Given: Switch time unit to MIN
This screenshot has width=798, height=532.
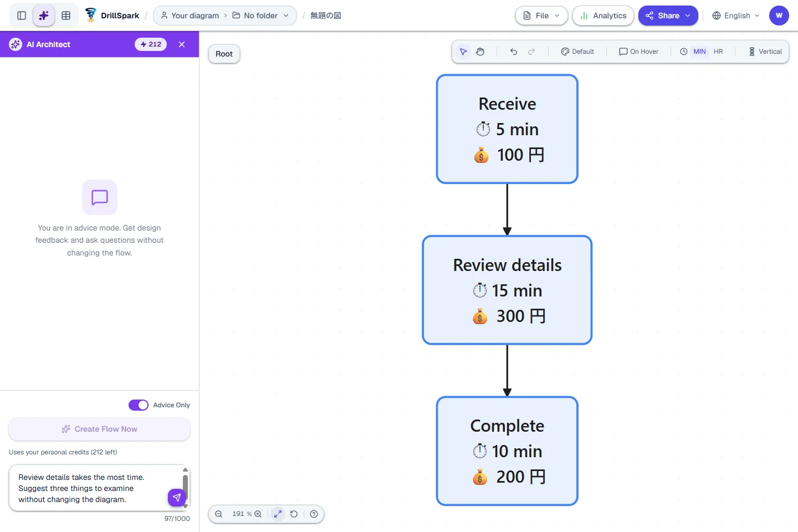Looking at the screenshot, I should pos(699,52).
